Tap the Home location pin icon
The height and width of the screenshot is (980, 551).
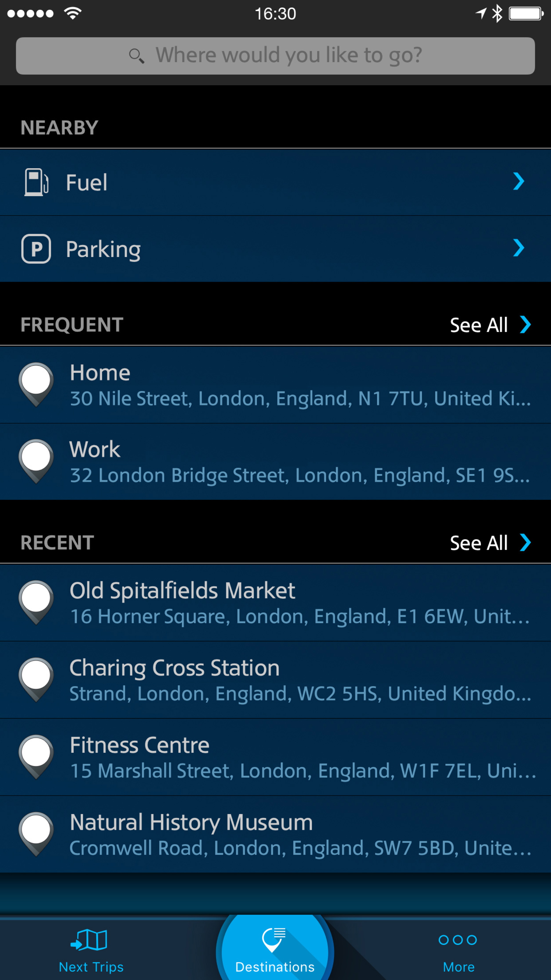pyautogui.click(x=36, y=384)
